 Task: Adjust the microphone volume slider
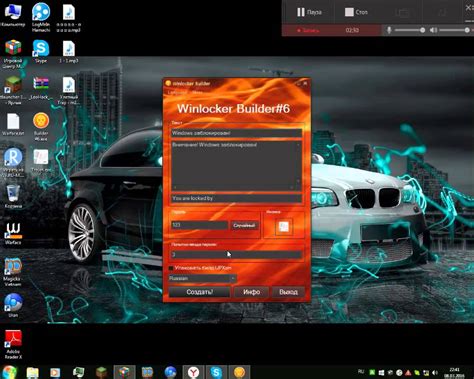pyautogui.click(x=410, y=30)
